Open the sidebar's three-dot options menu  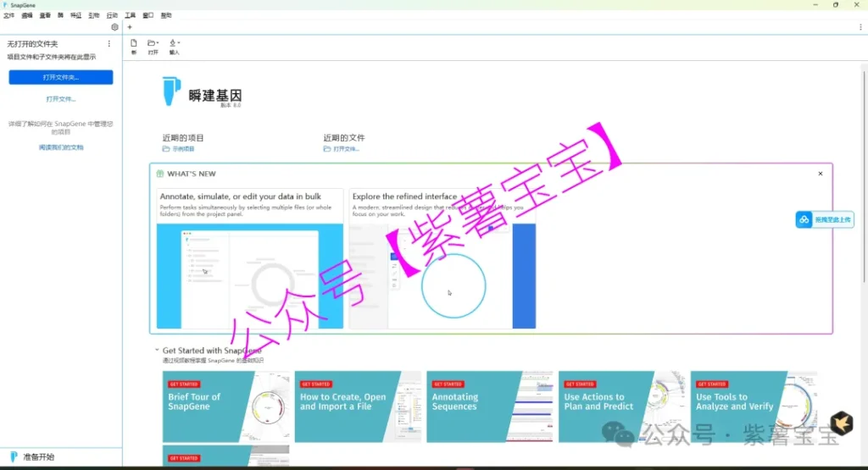108,44
